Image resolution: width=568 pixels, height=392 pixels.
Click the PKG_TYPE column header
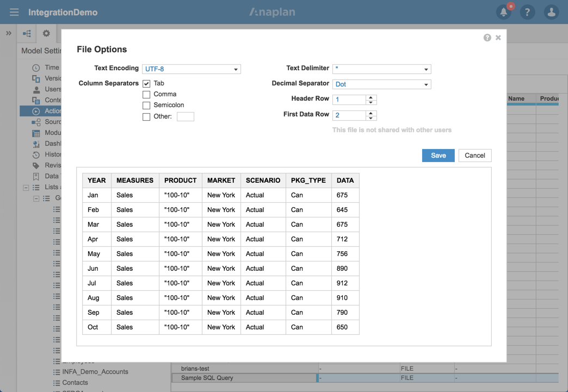pyautogui.click(x=308, y=181)
